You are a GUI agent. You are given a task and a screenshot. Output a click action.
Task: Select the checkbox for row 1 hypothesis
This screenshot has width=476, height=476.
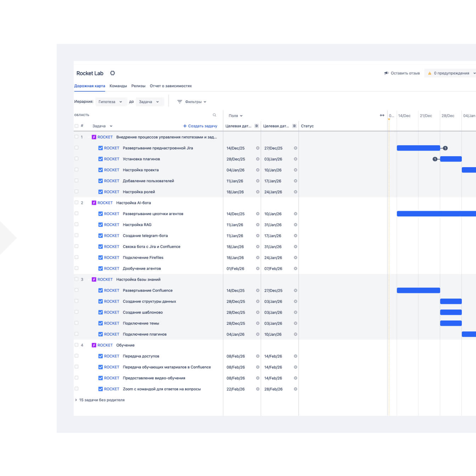(76, 137)
